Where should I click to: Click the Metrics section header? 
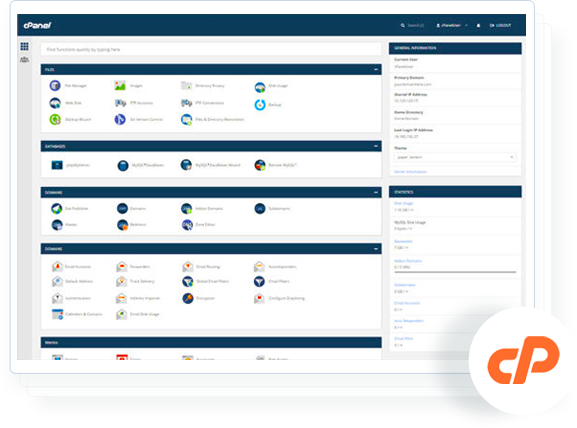tap(211, 343)
